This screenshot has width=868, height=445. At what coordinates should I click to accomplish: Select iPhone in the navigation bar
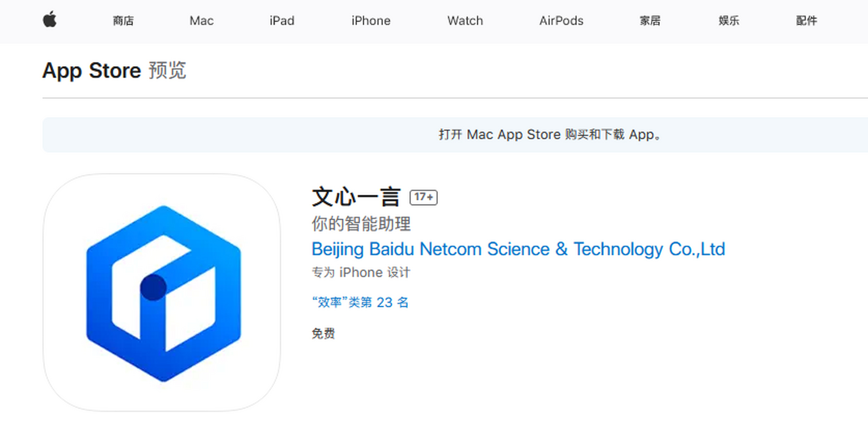(371, 21)
